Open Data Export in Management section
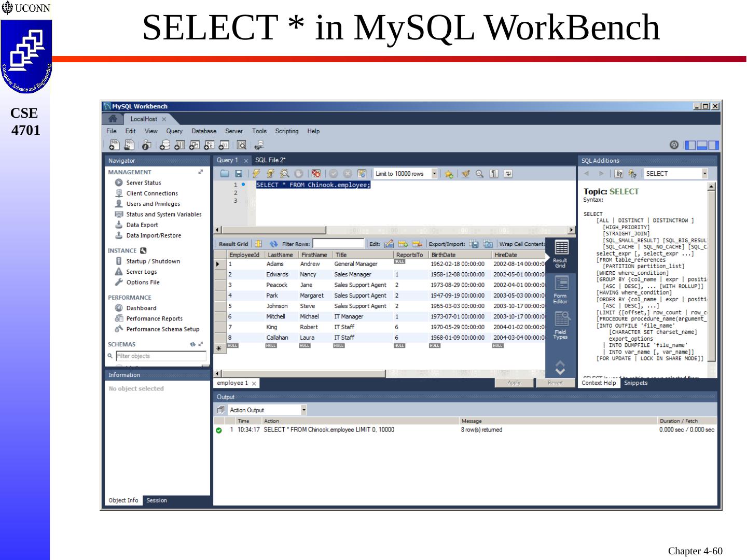The image size is (747, 560). pos(142,225)
